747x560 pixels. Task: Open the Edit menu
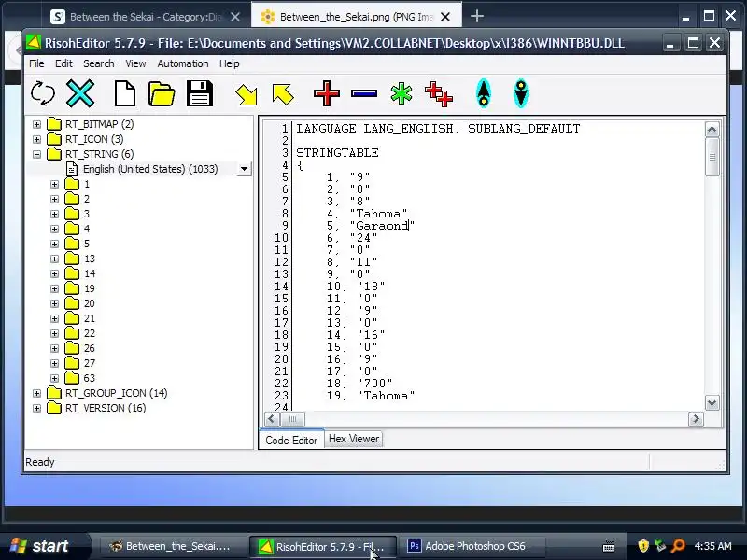pos(63,63)
